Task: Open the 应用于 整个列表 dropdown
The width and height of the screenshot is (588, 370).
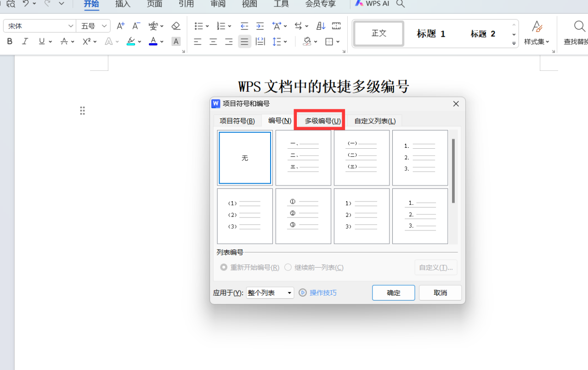Action: click(x=270, y=293)
